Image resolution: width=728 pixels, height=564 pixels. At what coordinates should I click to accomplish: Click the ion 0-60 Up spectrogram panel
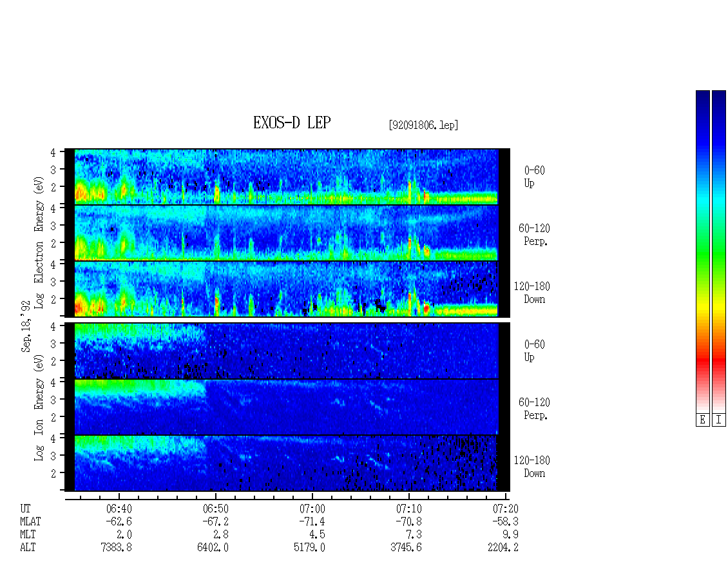pyautogui.click(x=286, y=351)
